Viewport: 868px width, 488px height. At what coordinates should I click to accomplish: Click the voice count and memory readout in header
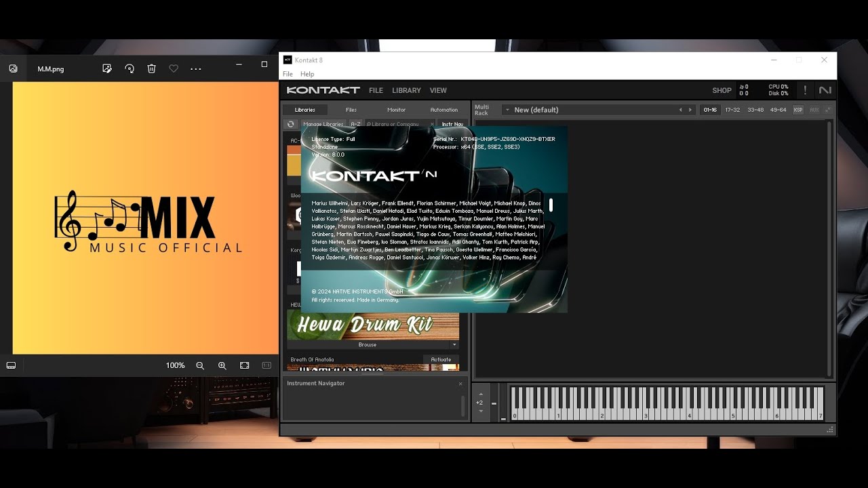tap(744, 90)
